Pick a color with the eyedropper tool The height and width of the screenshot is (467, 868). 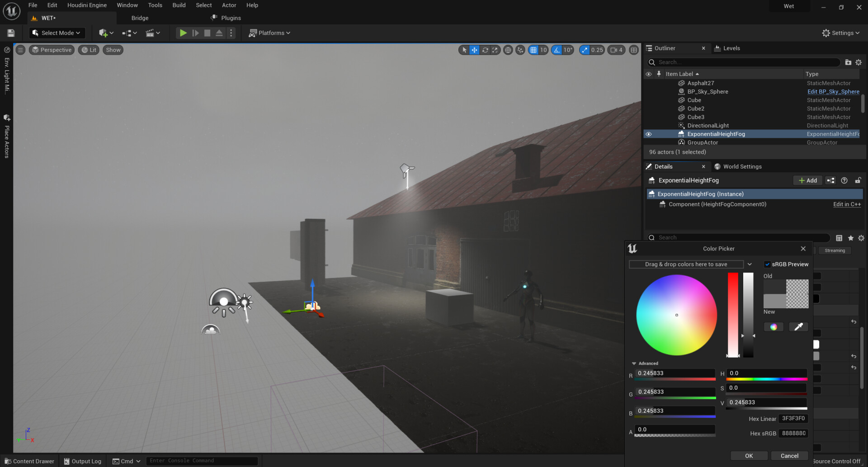[798, 326]
